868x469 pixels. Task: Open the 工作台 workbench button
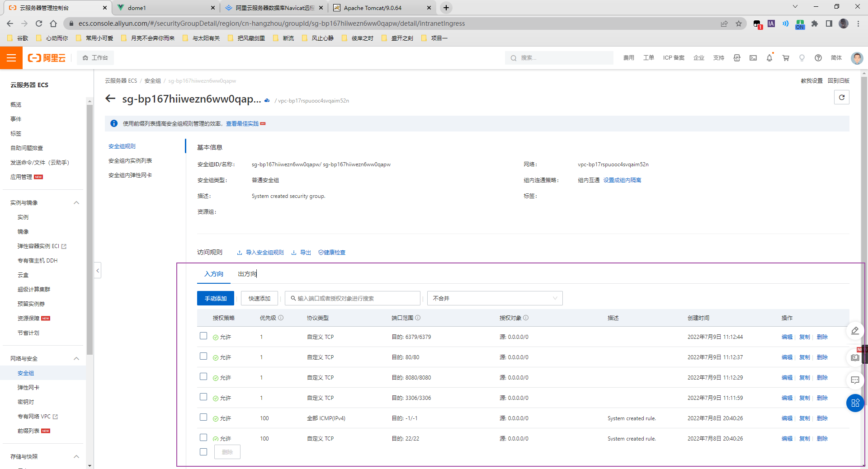pos(95,58)
